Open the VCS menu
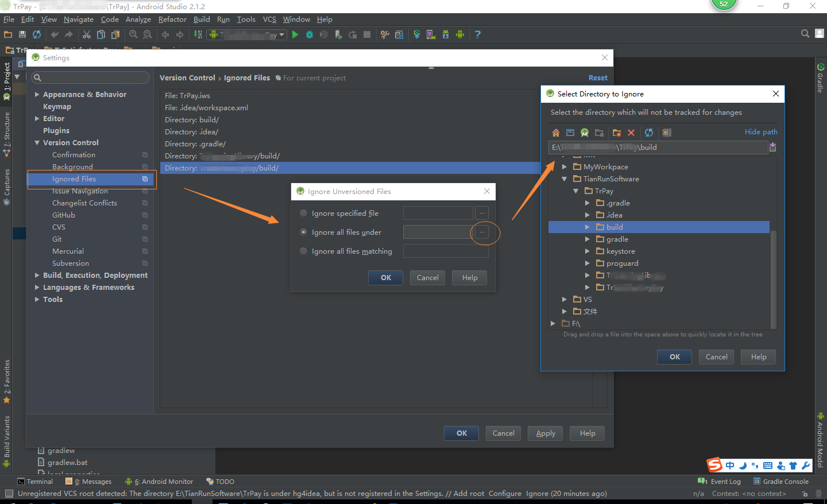The width and height of the screenshot is (827, 504). click(x=269, y=20)
